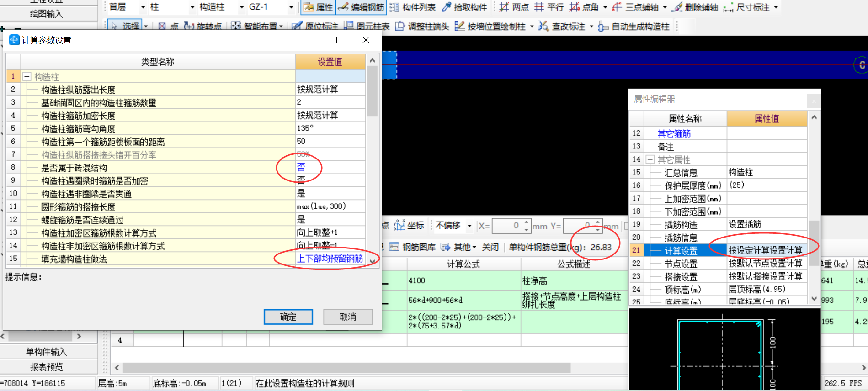
Task: Click the 查改标注 check annotation tool
Action: pos(562,26)
